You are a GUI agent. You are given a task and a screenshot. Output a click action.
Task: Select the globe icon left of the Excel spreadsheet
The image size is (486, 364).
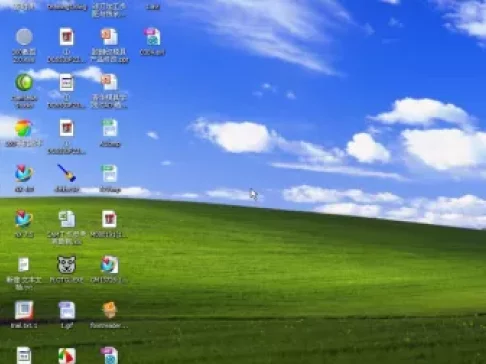[x=24, y=219]
